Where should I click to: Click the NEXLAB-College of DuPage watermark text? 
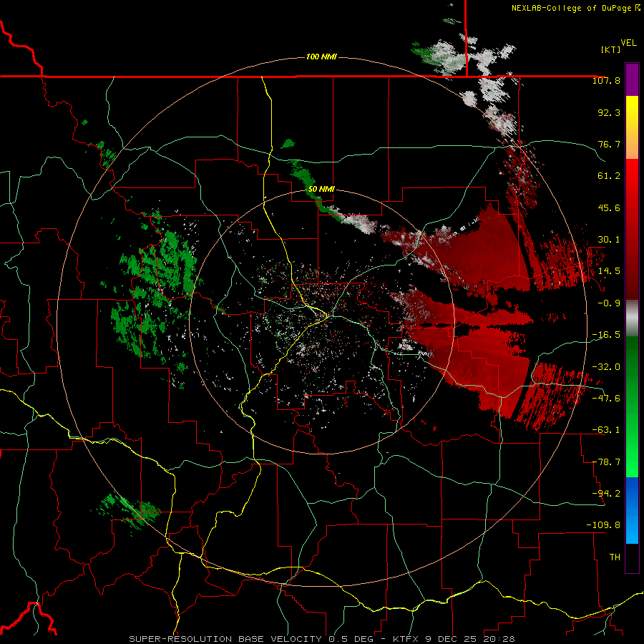(x=576, y=8)
